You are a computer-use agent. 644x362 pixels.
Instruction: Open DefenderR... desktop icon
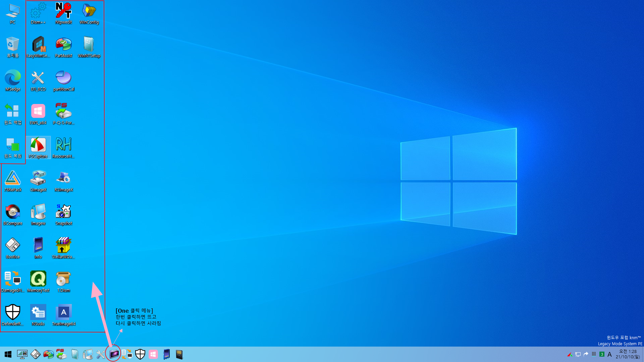tap(13, 315)
